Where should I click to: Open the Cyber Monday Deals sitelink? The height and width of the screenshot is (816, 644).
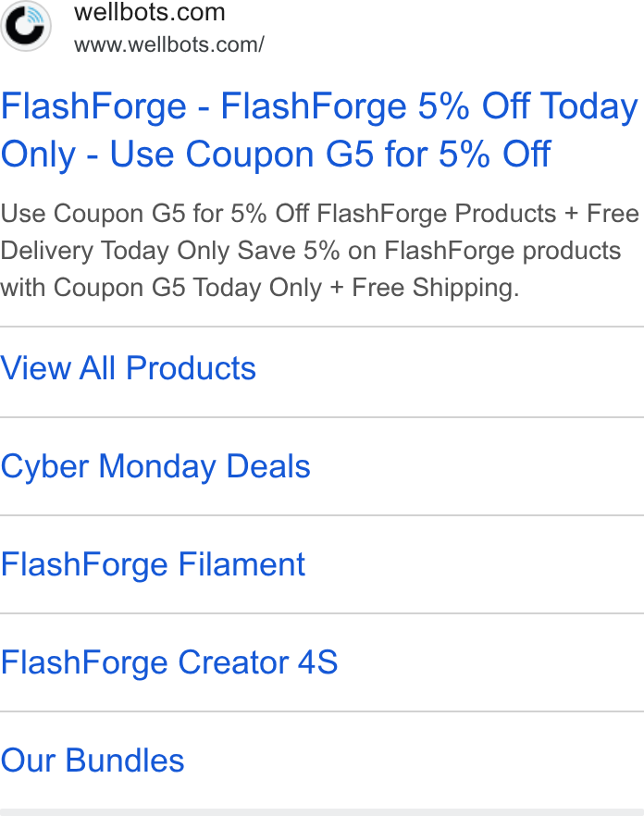coord(322,466)
